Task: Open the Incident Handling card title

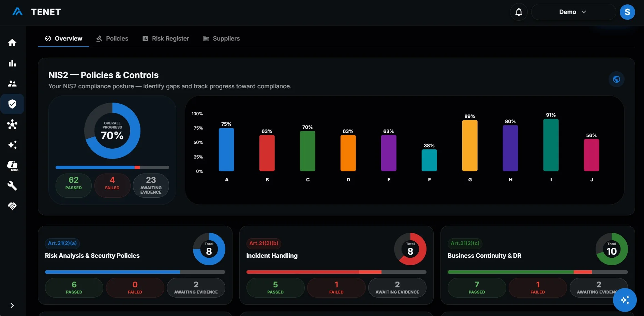Action: [x=272, y=256]
